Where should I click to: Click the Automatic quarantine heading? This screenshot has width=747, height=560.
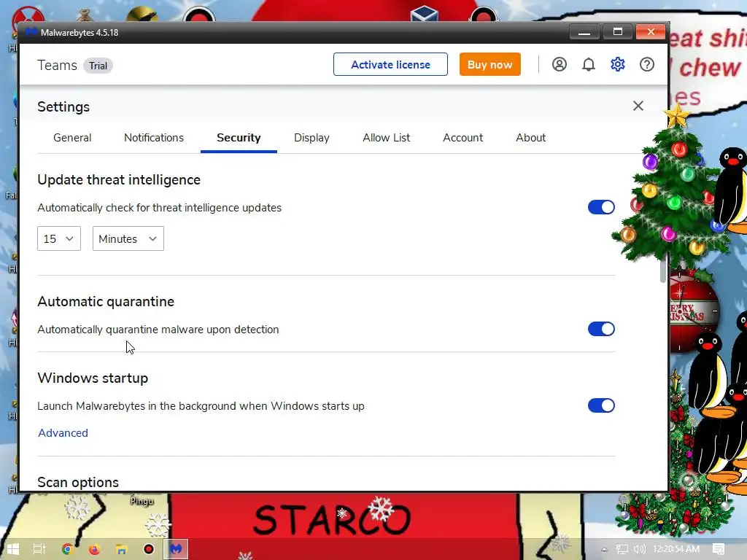[x=106, y=301]
